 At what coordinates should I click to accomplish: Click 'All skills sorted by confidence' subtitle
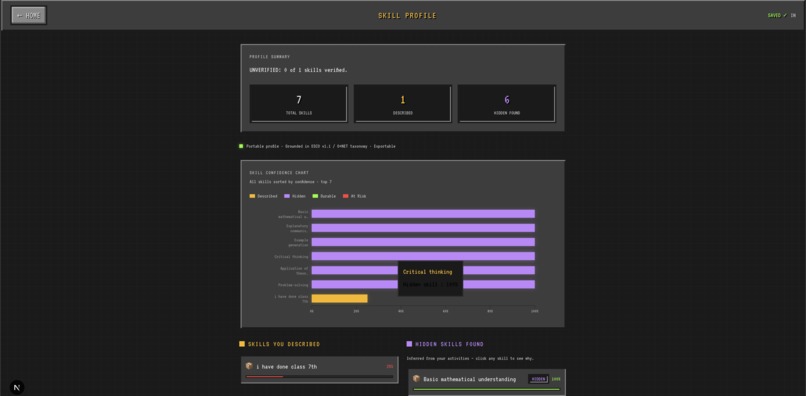coord(290,182)
